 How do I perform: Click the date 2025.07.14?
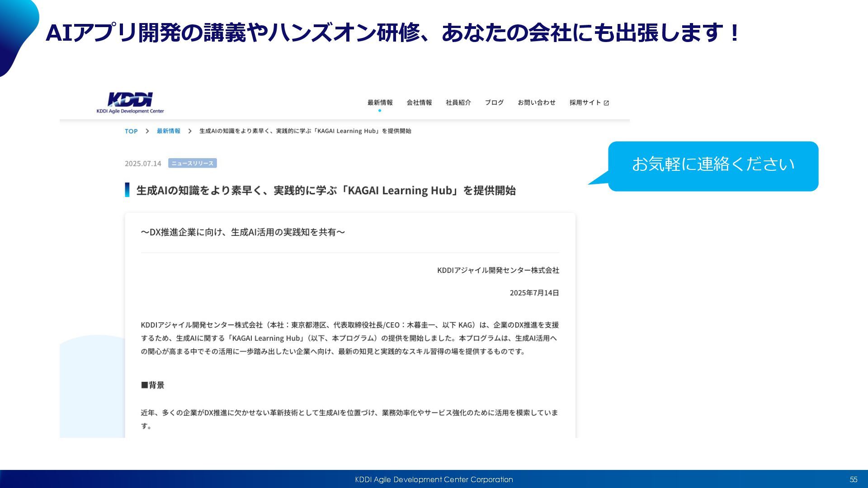point(143,164)
